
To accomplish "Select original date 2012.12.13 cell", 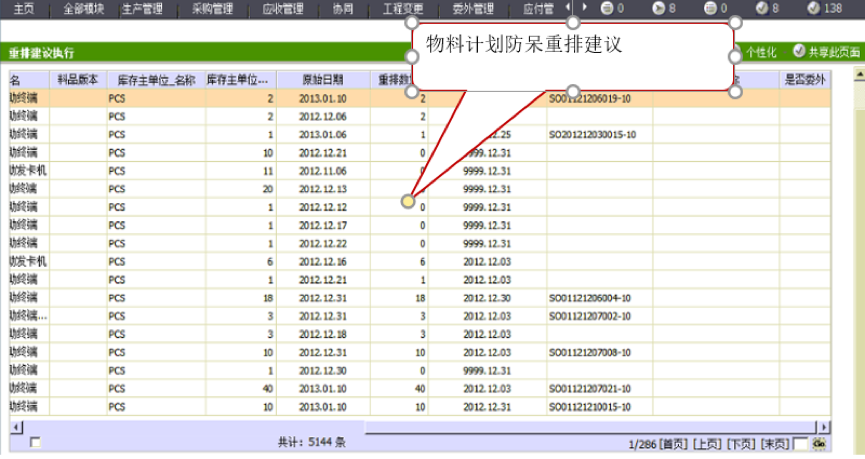I will (x=323, y=189).
